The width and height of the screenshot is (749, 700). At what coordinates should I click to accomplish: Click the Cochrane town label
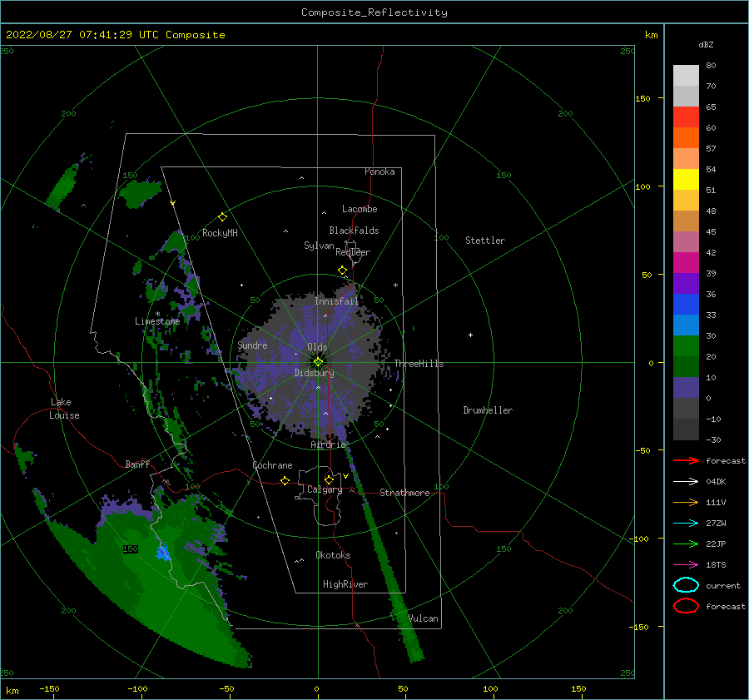click(272, 465)
